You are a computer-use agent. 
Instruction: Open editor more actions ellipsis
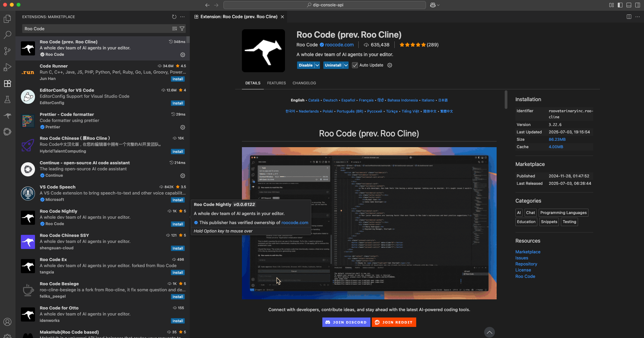(638, 17)
